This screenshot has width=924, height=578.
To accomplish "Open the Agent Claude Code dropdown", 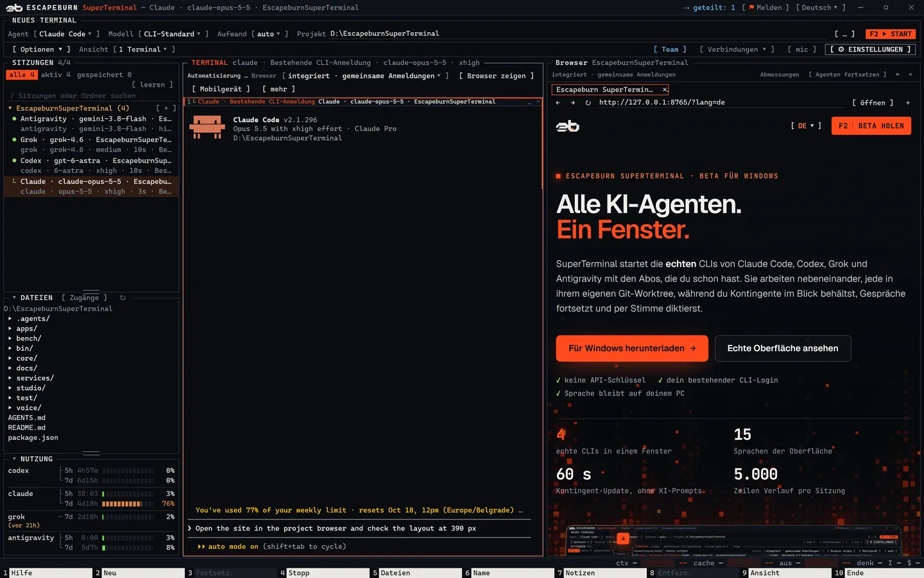I will 66,34.
